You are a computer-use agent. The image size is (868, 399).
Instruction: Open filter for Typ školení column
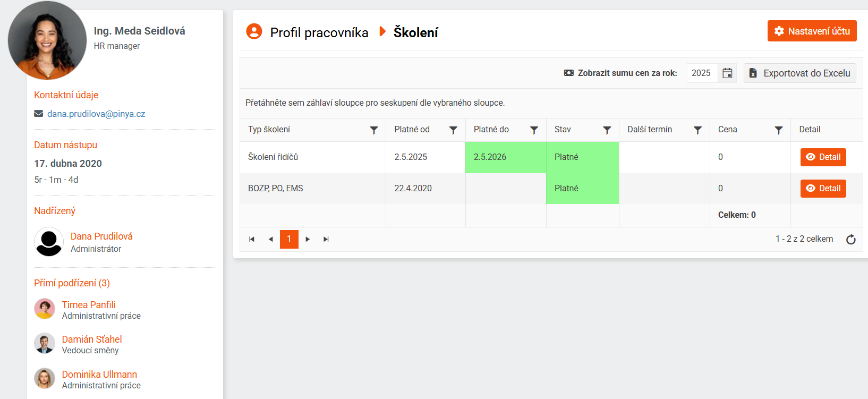tap(374, 130)
